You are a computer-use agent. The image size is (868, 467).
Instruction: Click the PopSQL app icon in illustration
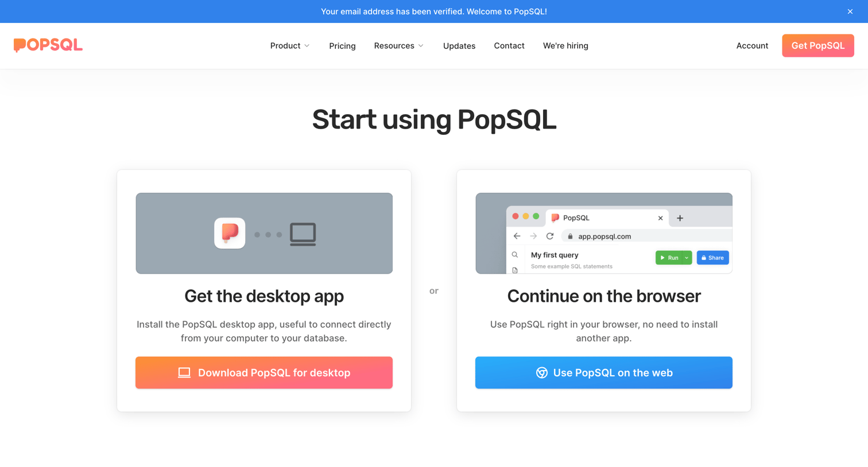[230, 233]
